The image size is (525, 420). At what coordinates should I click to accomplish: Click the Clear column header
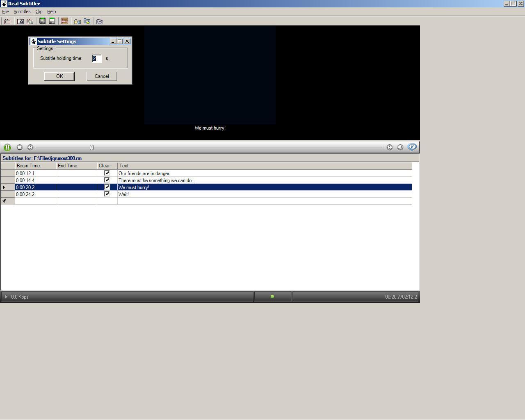[x=107, y=166]
